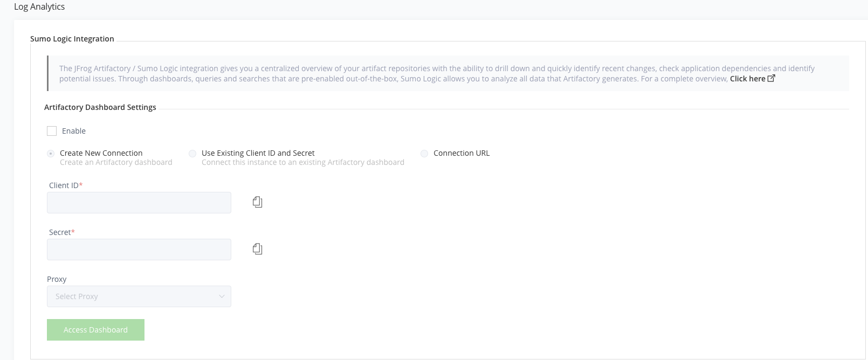This screenshot has height=360, width=868.
Task: Follow the Click here overview link
Action: point(747,79)
